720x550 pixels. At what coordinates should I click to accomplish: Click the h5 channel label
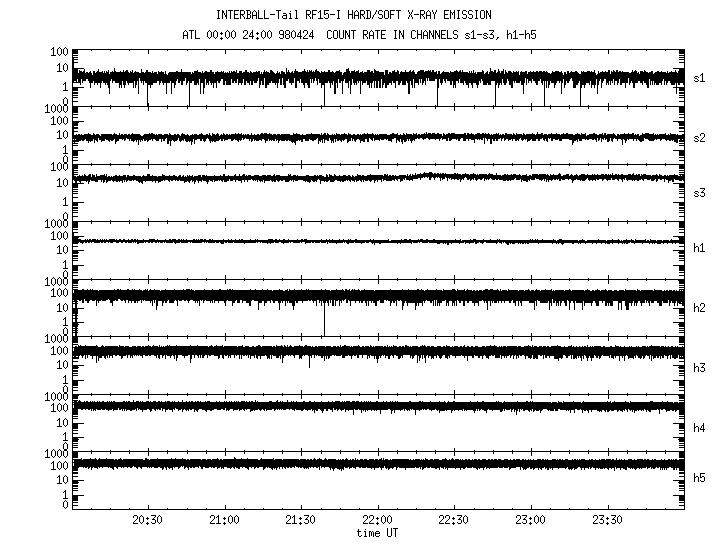pos(699,478)
